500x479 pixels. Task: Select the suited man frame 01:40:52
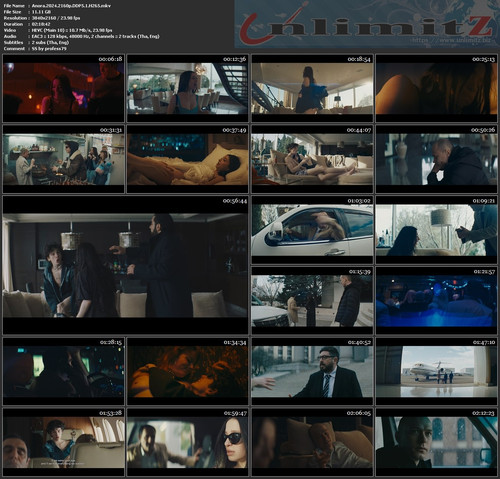click(312, 371)
